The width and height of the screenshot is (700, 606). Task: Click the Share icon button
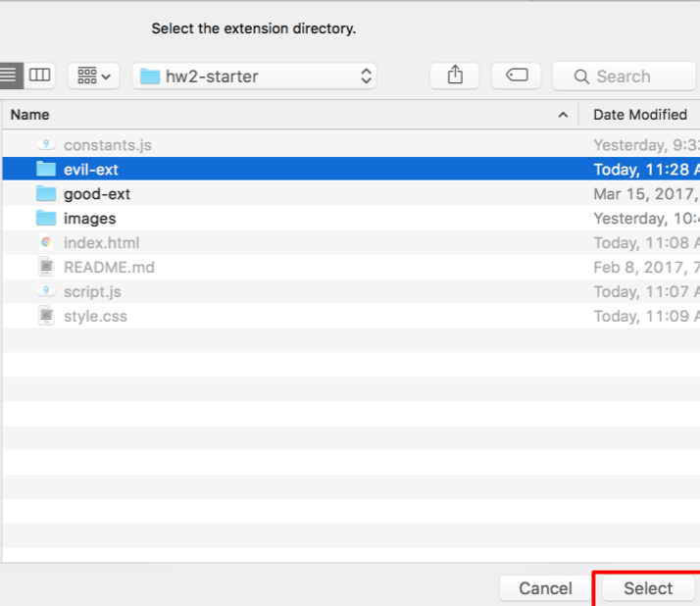click(455, 76)
